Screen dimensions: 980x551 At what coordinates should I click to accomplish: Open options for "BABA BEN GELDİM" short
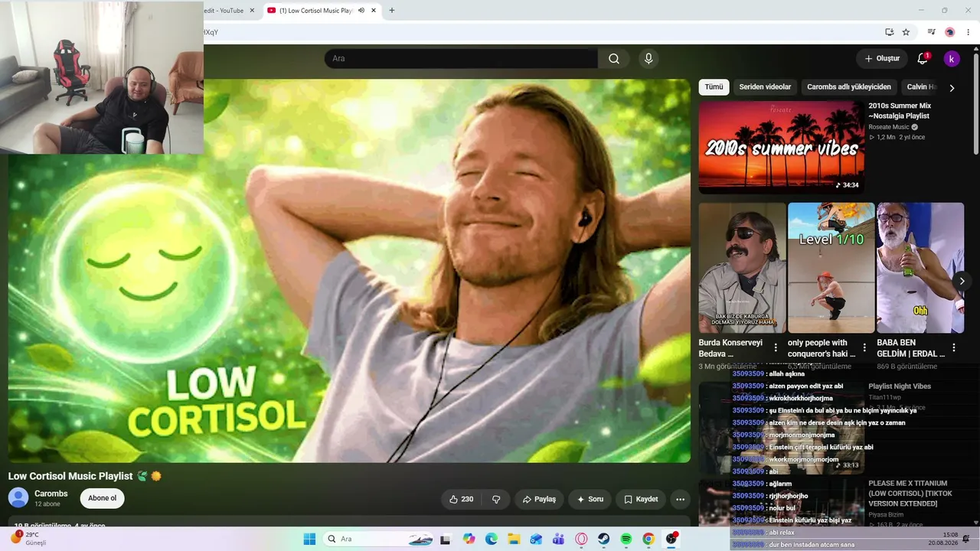(x=954, y=347)
